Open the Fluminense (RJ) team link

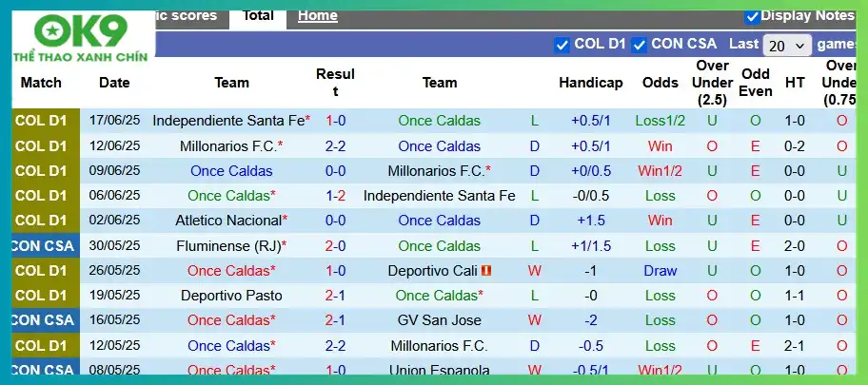[228, 245]
